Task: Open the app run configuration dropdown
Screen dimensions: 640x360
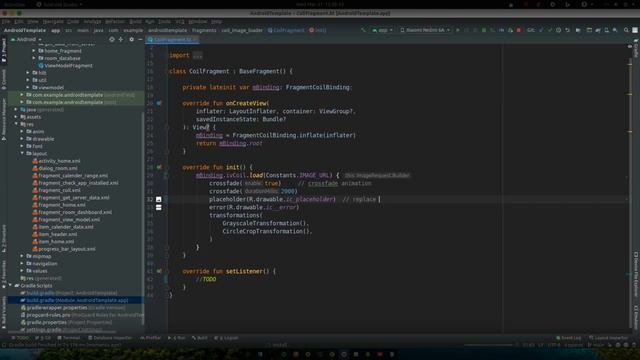Action: [x=382, y=30]
